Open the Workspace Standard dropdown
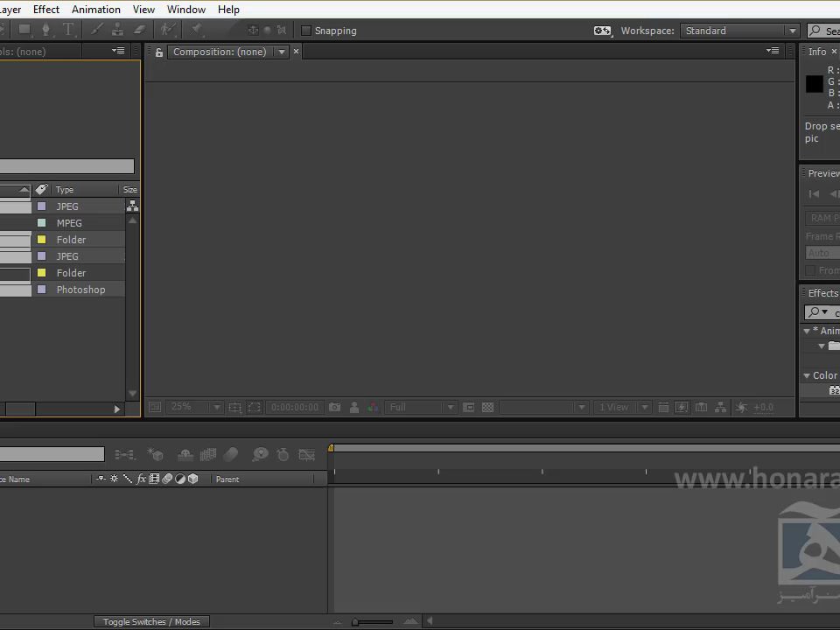840x630 pixels. [740, 31]
